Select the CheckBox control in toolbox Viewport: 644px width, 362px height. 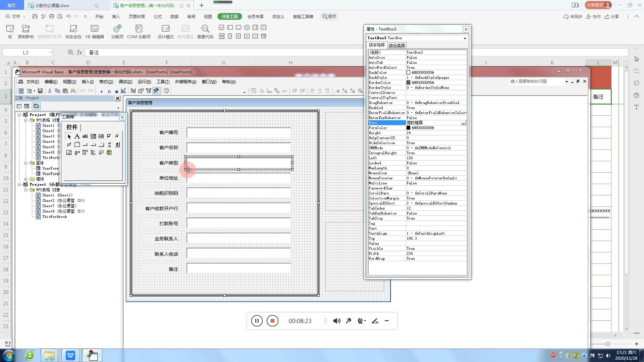[x=109, y=136]
